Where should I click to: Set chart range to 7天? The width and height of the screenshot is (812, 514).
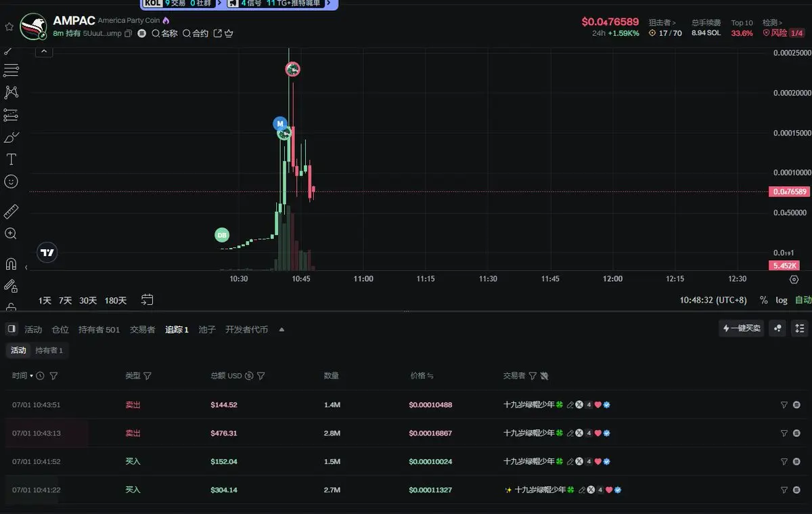[x=65, y=300]
